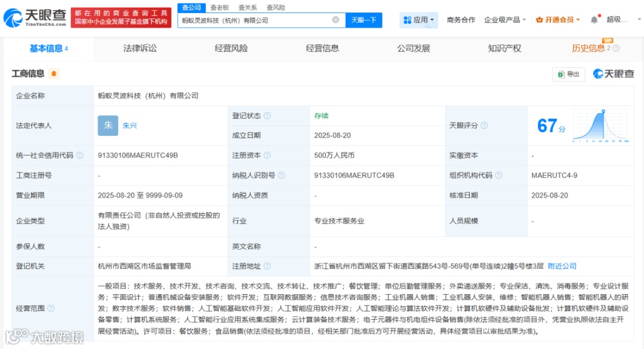
Task: Open the 商务合作 link
Action: [x=461, y=20]
